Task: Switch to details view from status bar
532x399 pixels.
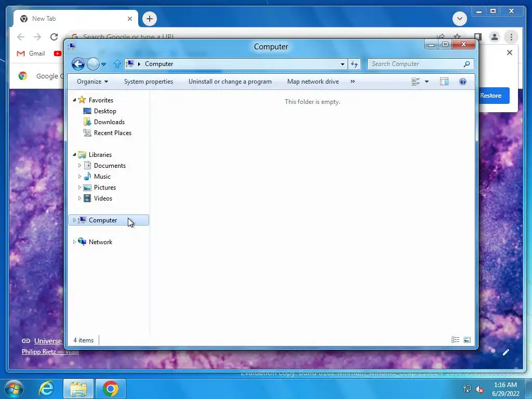Action: (x=455, y=340)
